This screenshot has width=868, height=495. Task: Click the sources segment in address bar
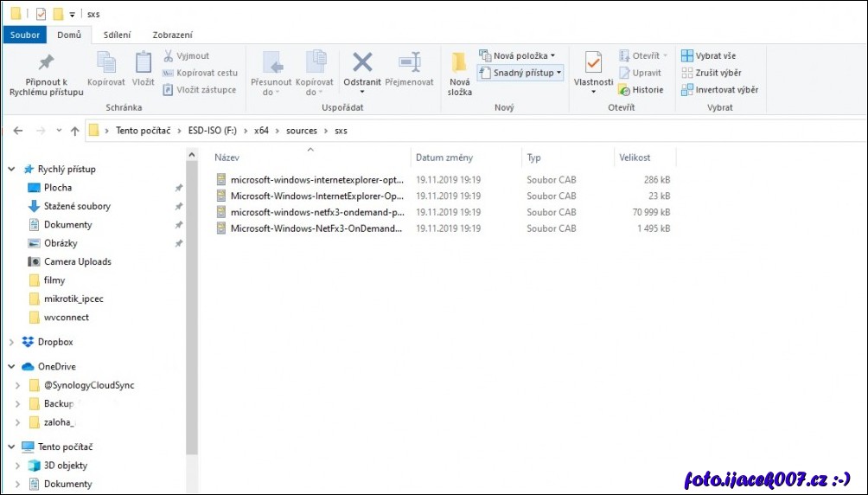tap(301, 131)
